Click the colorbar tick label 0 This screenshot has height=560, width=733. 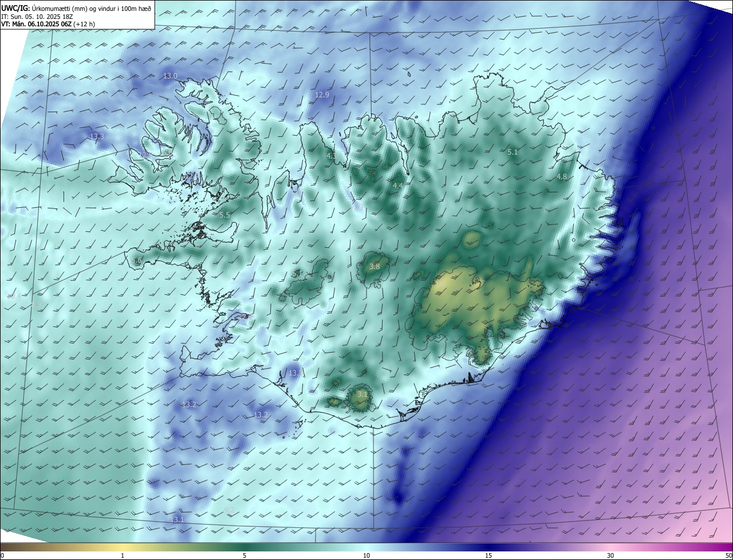[x=2, y=555]
